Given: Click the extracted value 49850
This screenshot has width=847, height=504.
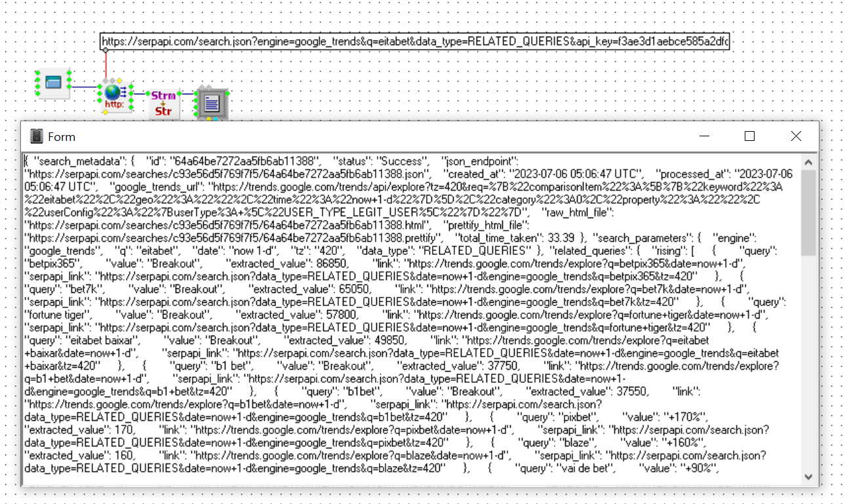Looking at the screenshot, I should click(390, 341).
